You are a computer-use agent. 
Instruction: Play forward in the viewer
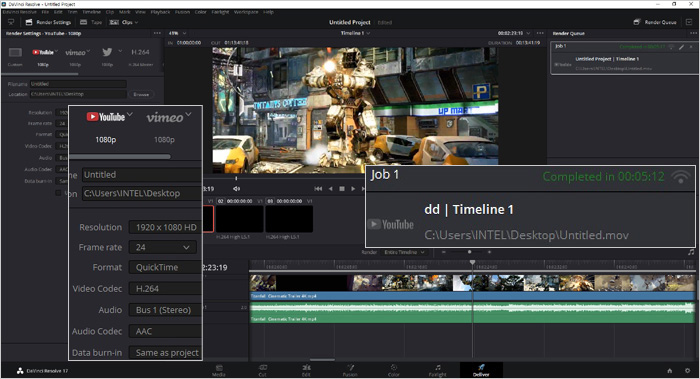pos(353,189)
